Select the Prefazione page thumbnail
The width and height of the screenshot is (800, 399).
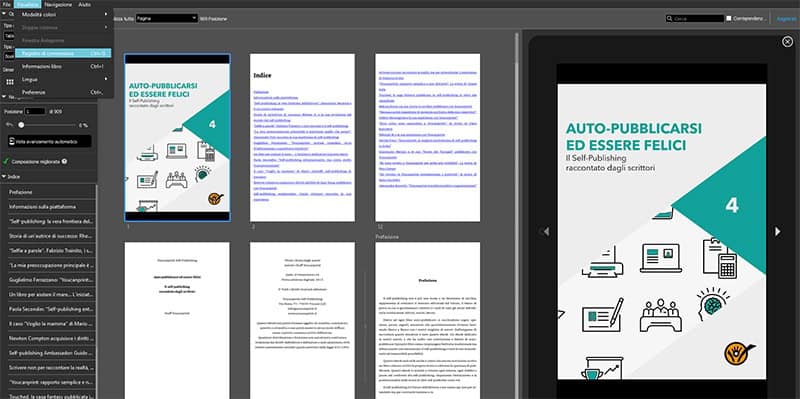click(428, 320)
